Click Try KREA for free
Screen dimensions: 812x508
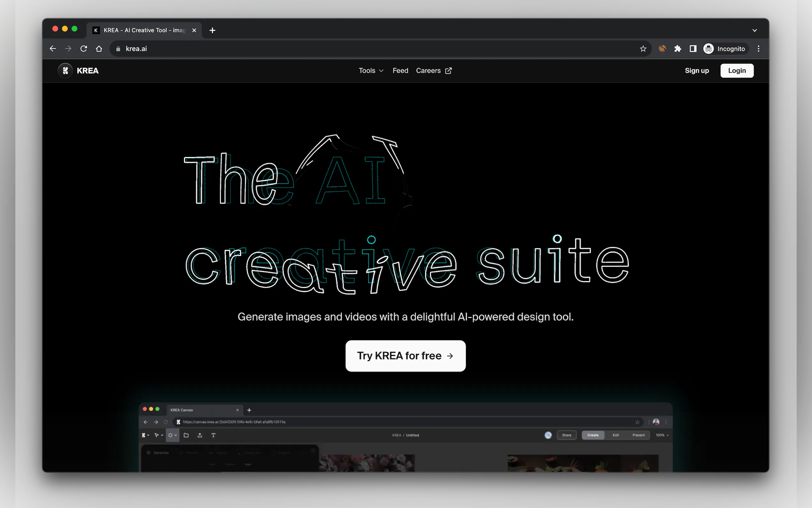(x=405, y=356)
